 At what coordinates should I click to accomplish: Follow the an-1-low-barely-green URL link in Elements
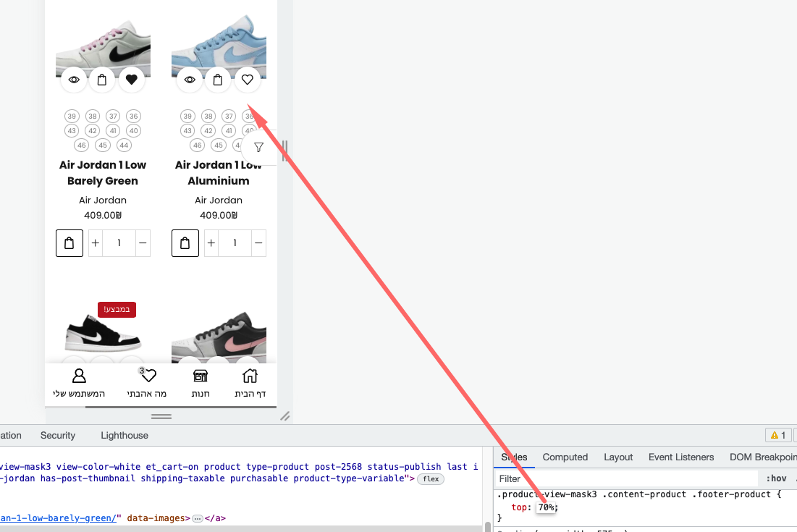tap(58, 518)
